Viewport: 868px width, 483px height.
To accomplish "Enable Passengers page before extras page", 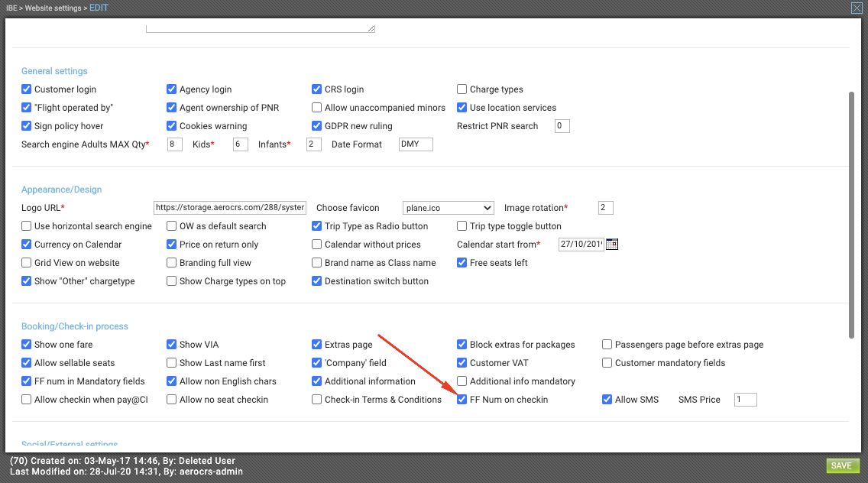I will pyautogui.click(x=607, y=345).
